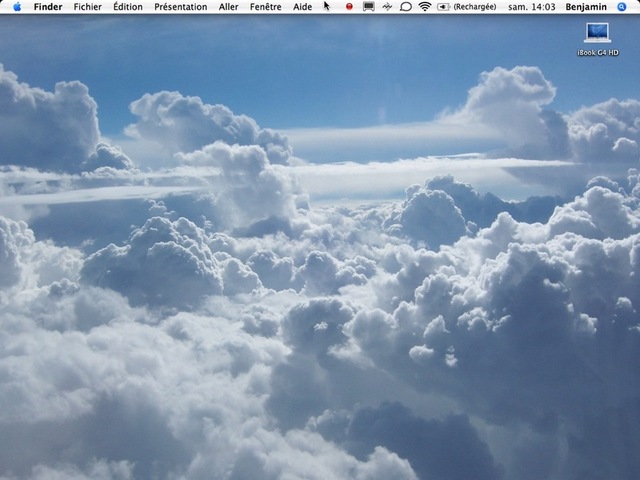
Task: Open the Aide help menu
Action: click(302, 7)
